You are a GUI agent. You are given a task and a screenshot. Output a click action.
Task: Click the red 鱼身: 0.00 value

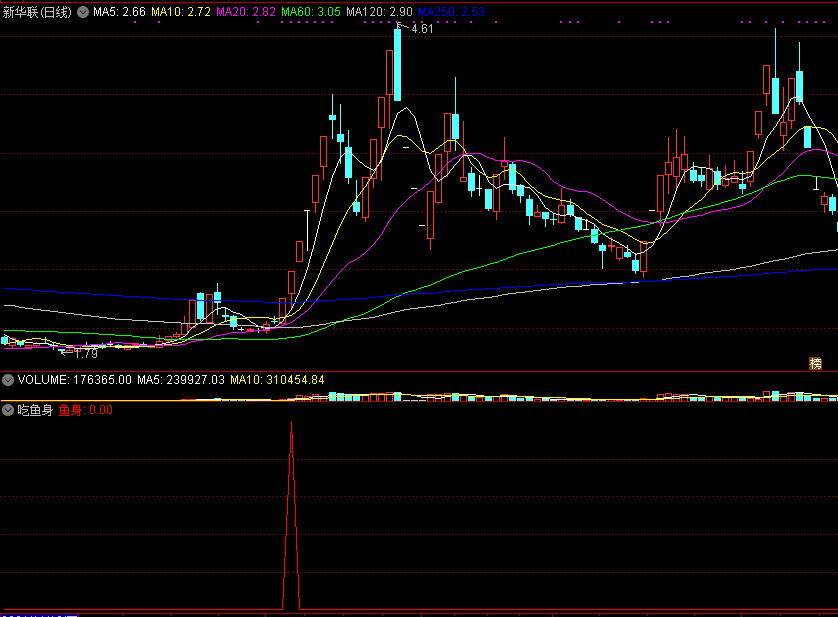pos(86,410)
